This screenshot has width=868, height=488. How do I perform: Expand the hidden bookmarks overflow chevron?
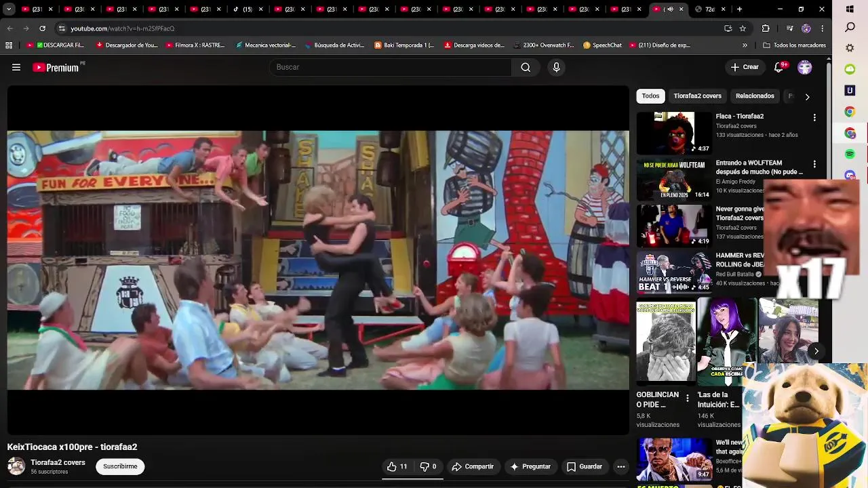point(745,45)
